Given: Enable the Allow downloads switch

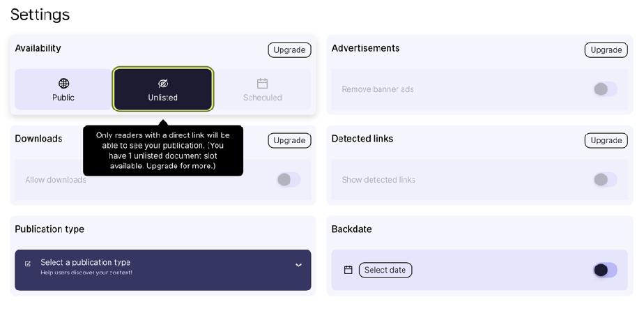Looking at the screenshot, I should pyautogui.click(x=288, y=180).
